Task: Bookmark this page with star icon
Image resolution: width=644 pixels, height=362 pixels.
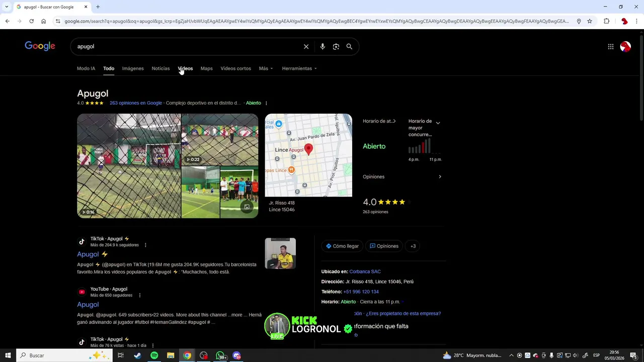Action: [x=590, y=21]
